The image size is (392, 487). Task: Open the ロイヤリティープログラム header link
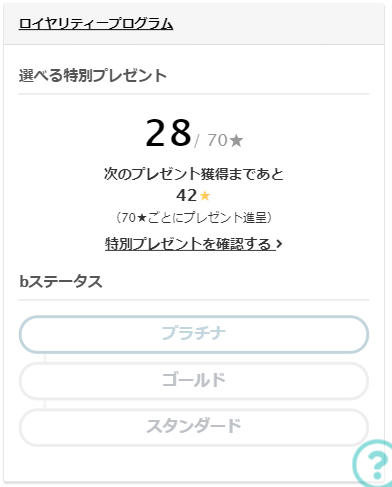pyautogui.click(x=96, y=24)
